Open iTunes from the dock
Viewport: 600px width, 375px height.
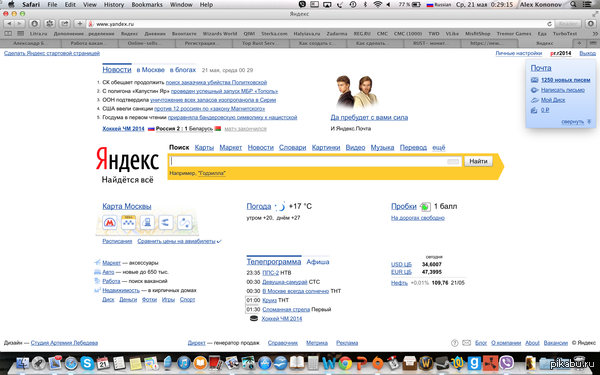pyautogui.click(x=184, y=363)
